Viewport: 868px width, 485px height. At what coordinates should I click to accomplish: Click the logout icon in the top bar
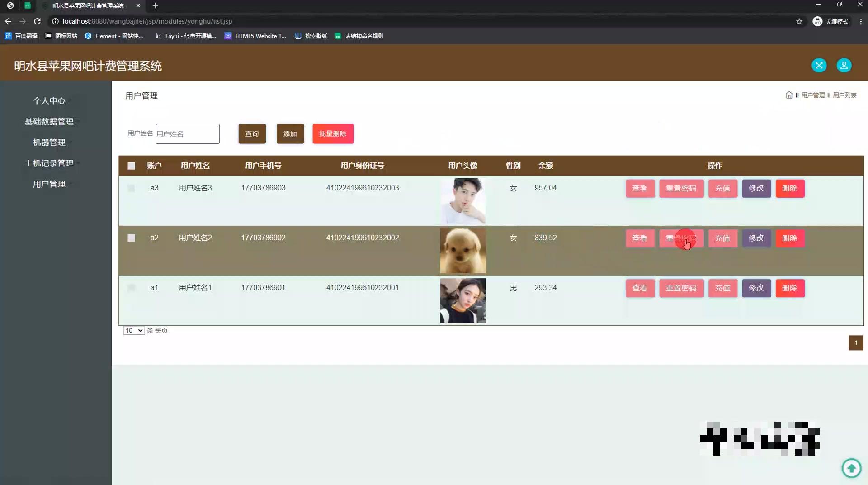tap(819, 65)
